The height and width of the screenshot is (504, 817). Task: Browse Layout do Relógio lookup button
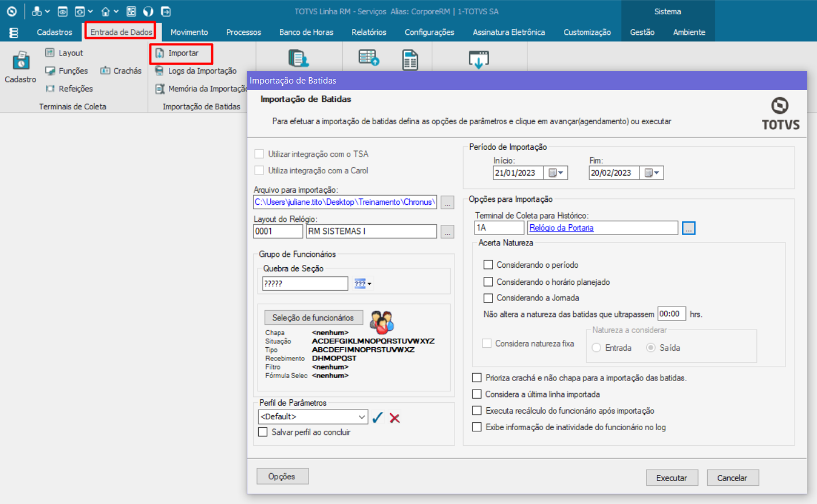[x=448, y=231]
